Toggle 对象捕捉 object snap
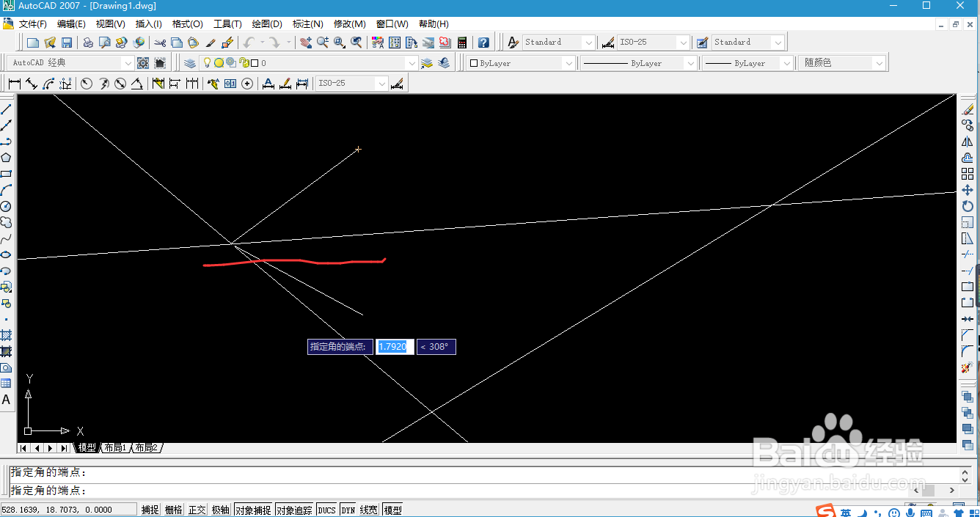The width and height of the screenshot is (980, 517). (x=253, y=510)
